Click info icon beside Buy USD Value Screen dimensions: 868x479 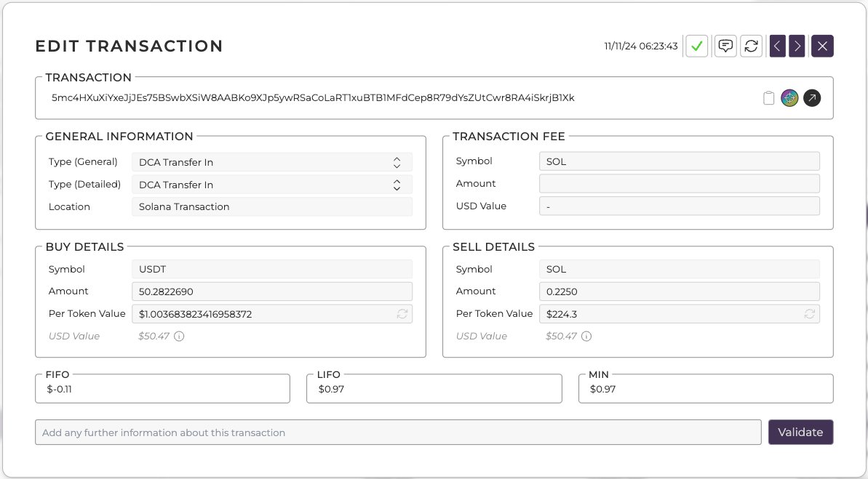[179, 336]
